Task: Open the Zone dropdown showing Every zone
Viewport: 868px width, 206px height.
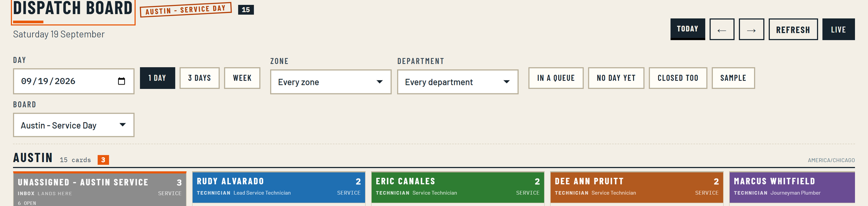Action: [x=330, y=82]
